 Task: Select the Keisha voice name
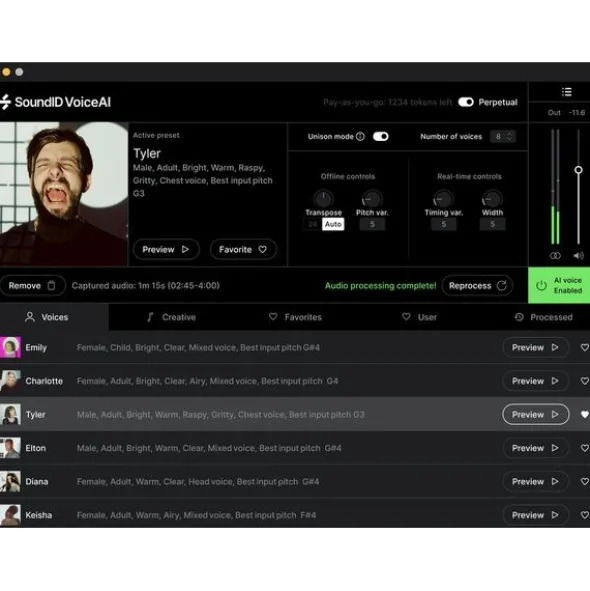[38, 515]
